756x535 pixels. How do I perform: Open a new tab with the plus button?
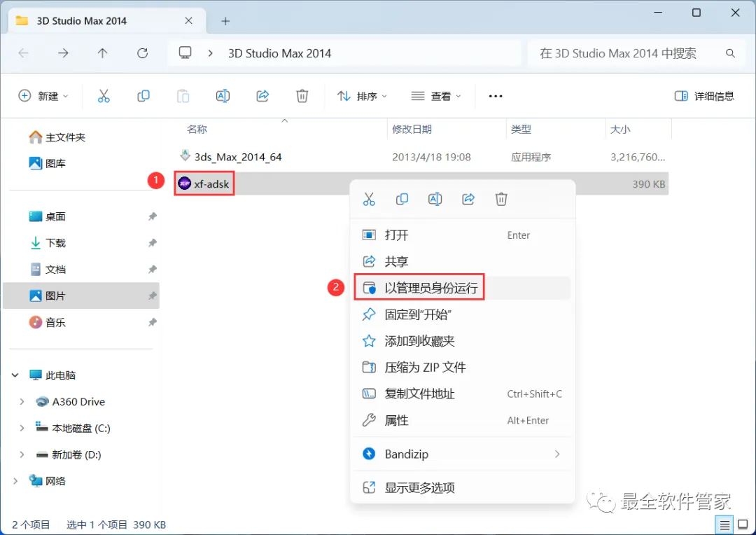pyautogui.click(x=225, y=21)
